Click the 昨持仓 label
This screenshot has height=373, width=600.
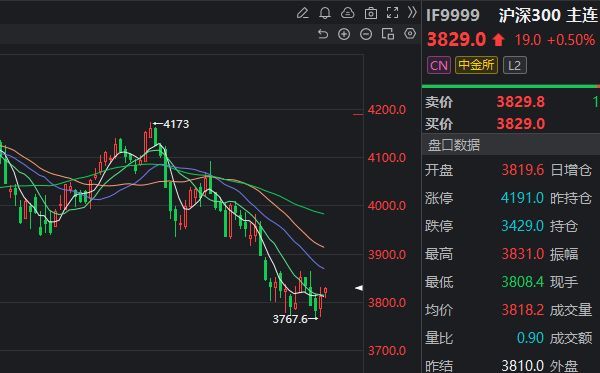tap(571, 198)
